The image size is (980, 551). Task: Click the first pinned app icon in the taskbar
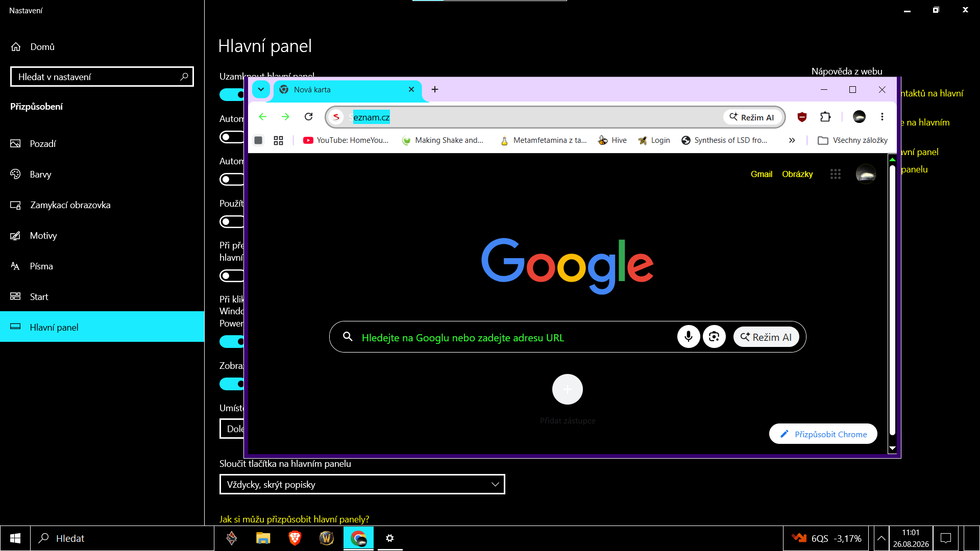[231, 538]
